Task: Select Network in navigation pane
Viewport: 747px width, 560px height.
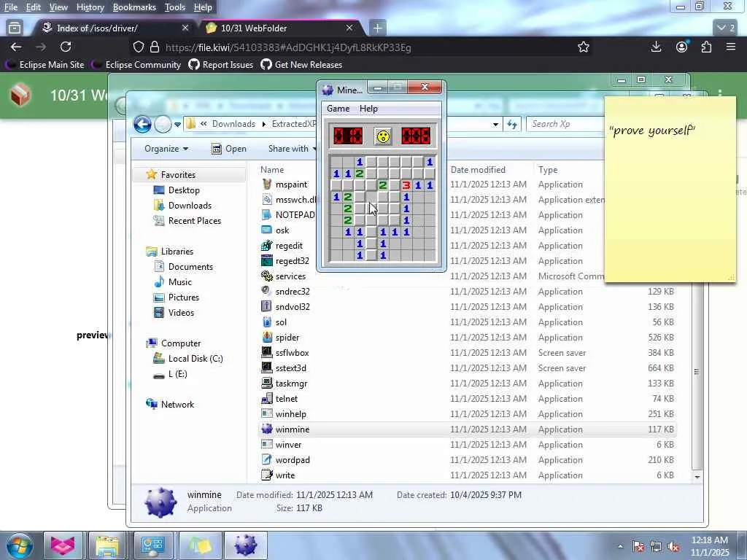Action: [x=177, y=405]
